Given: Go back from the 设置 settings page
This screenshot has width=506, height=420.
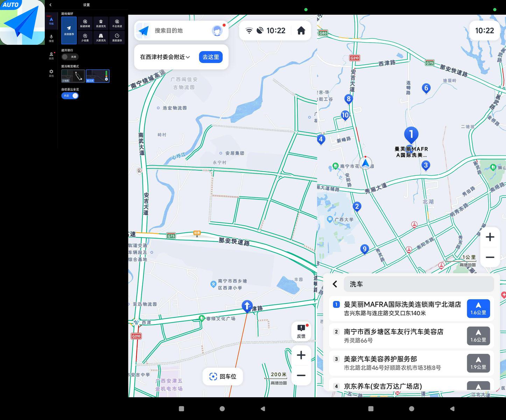Looking at the screenshot, I should (x=50, y=5).
